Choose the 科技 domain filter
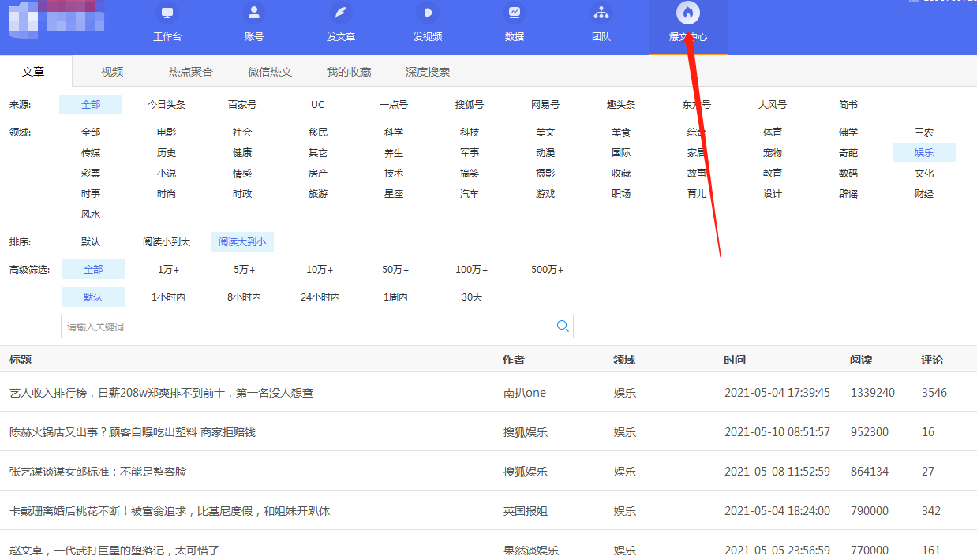 [470, 133]
